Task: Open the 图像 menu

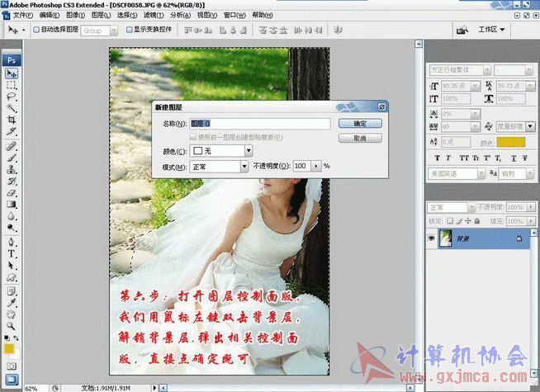Action: pyautogui.click(x=75, y=15)
